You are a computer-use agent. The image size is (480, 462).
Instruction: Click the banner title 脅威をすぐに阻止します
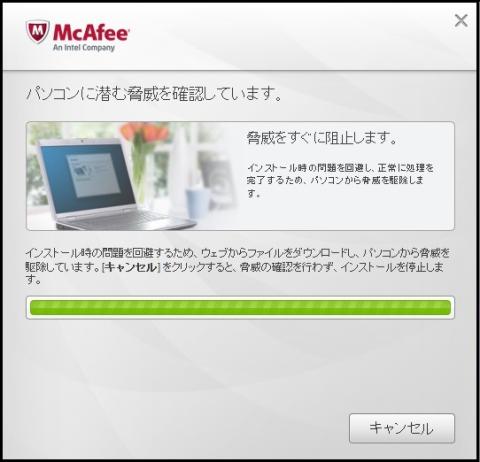point(322,138)
